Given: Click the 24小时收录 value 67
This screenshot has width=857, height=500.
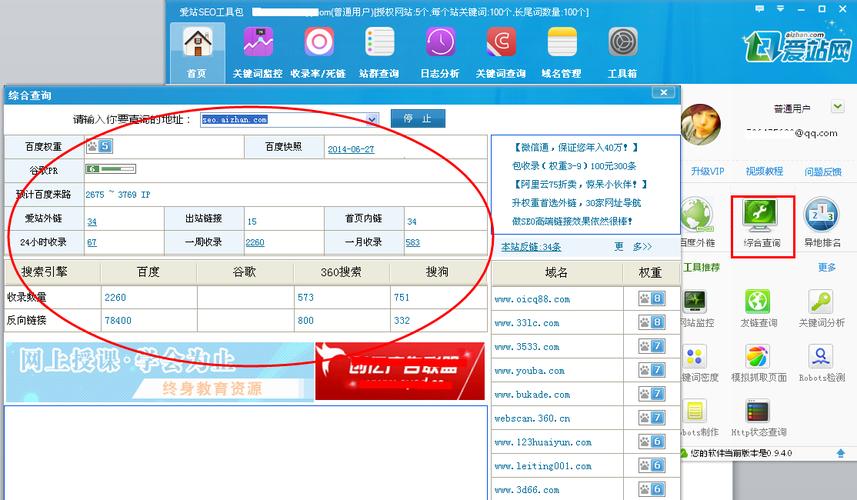Looking at the screenshot, I should pyautogui.click(x=92, y=243).
